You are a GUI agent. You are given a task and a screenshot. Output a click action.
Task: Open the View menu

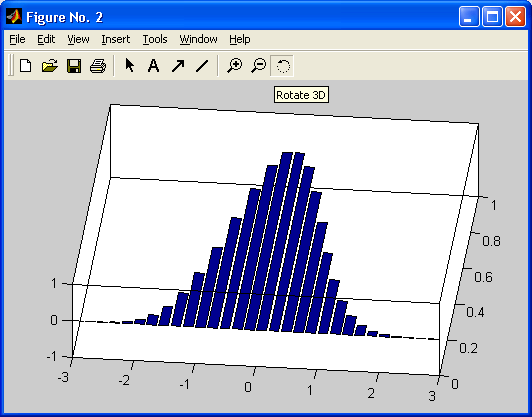pos(78,39)
